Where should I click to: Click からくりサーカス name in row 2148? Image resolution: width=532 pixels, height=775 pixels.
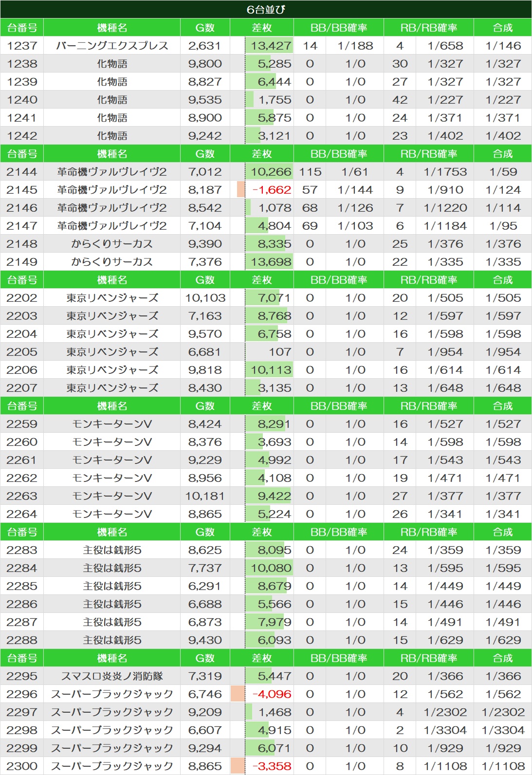[112, 244]
